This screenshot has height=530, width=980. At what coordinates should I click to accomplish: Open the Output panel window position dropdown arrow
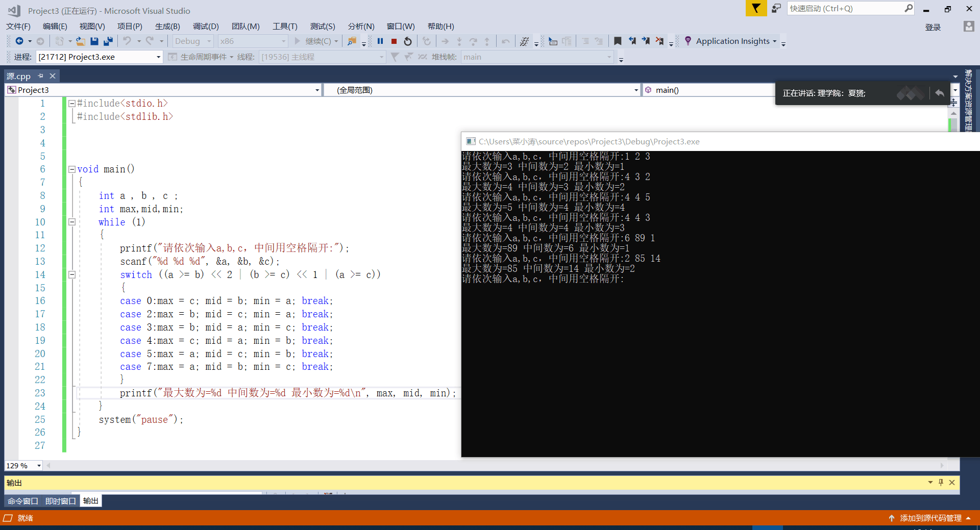[x=930, y=483]
